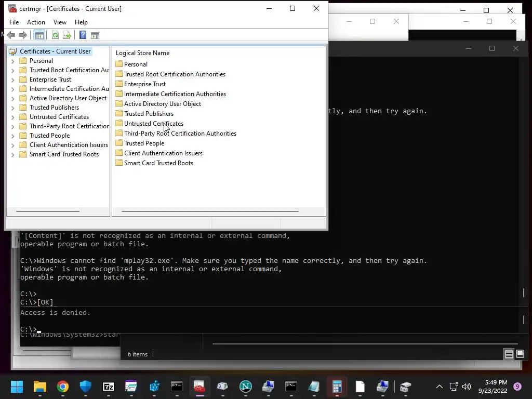Expand Personal node in console tree
Viewport: 532px width, 399px height.
pyautogui.click(x=12, y=61)
